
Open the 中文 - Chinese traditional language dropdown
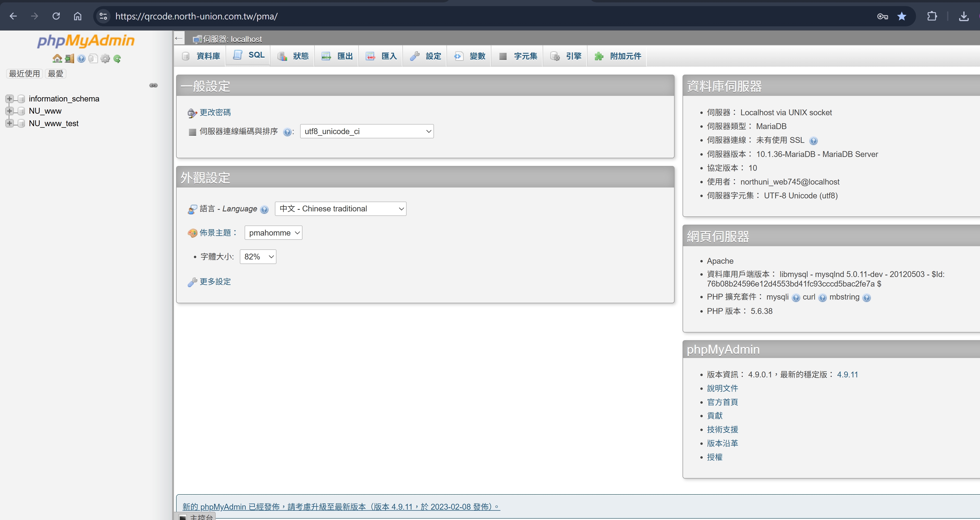click(x=340, y=209)
